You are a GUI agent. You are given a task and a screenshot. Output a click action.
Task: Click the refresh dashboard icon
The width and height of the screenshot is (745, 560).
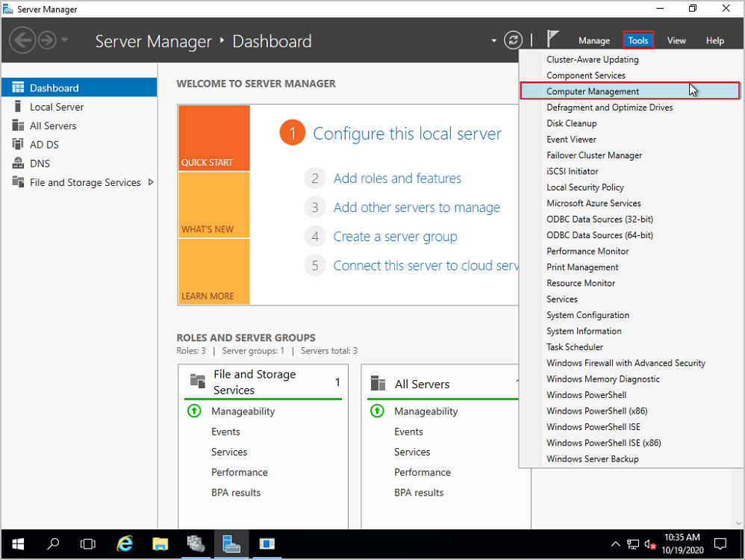513,40
